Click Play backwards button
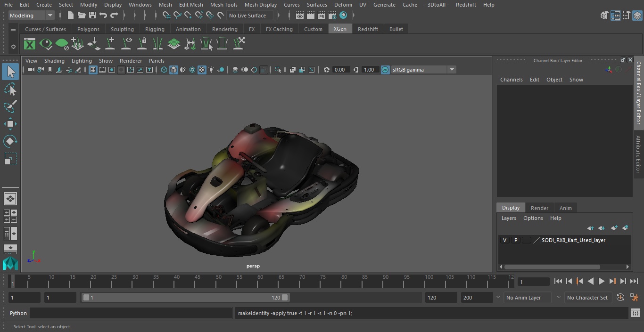Viewport: 644px width, 332px height. click(x=590, y=281)
